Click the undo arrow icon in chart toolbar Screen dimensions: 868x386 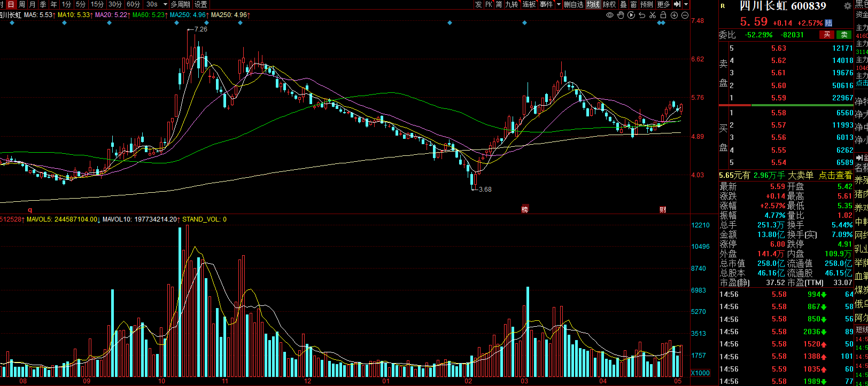tap(642, 15)
